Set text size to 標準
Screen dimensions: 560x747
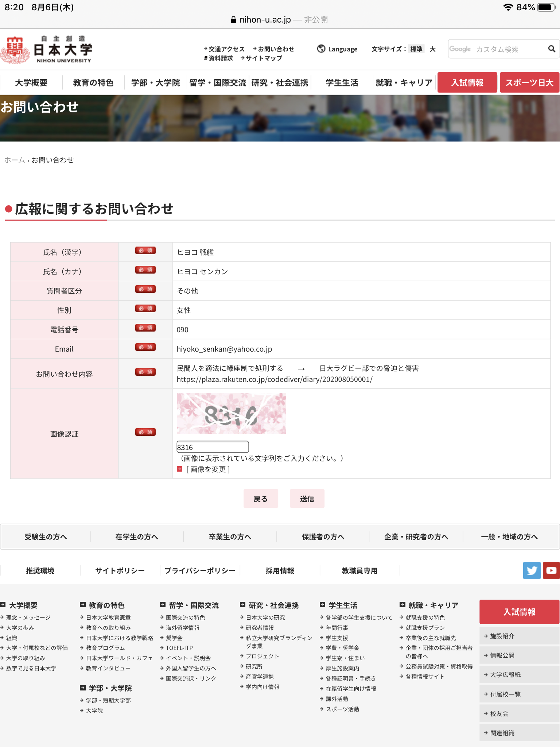pos(416,49)
